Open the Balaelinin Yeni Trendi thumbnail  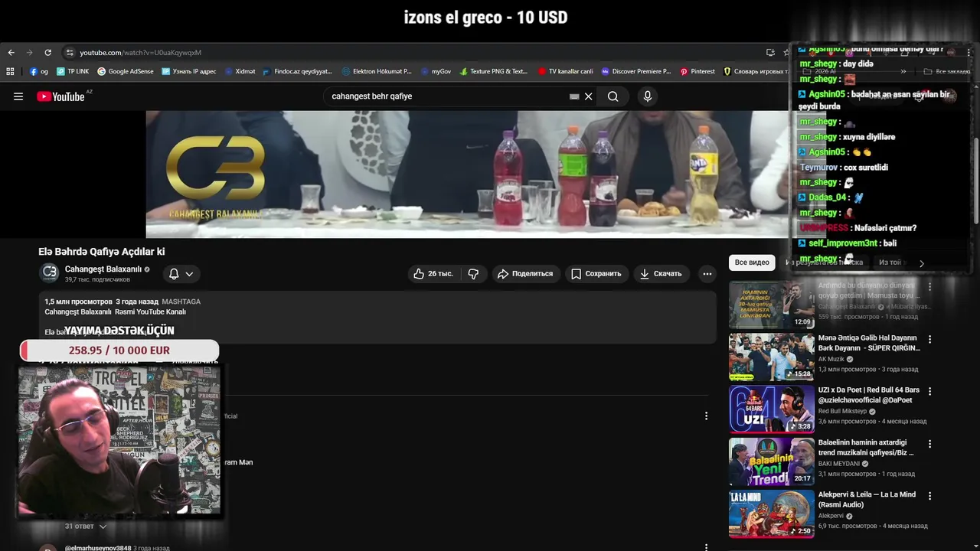tap(771, 461)
